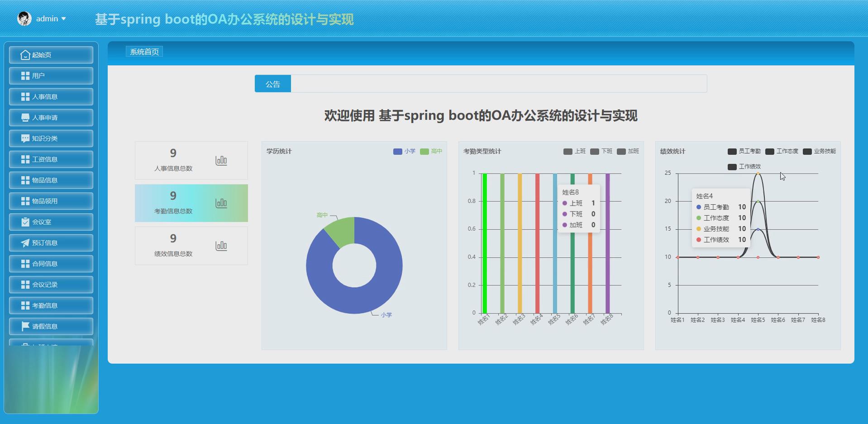Go to 合同信息 in the sidebar
The height and width of the screenshot is (424, 868).
click(51, 264)
